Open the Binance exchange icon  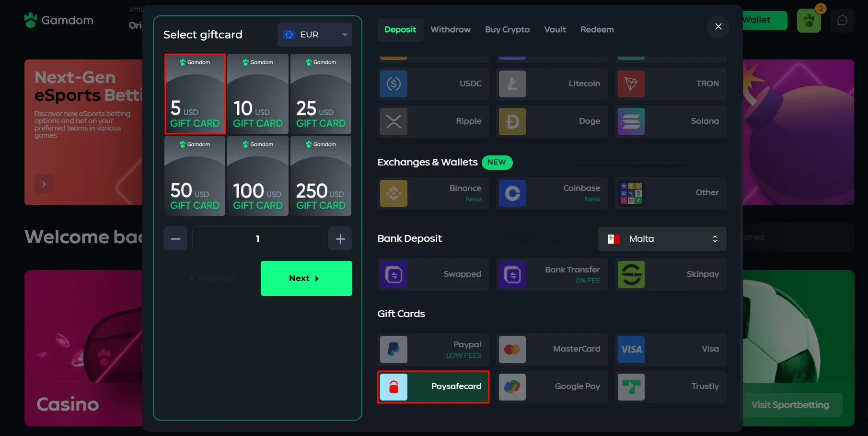(x=393, y=193)
